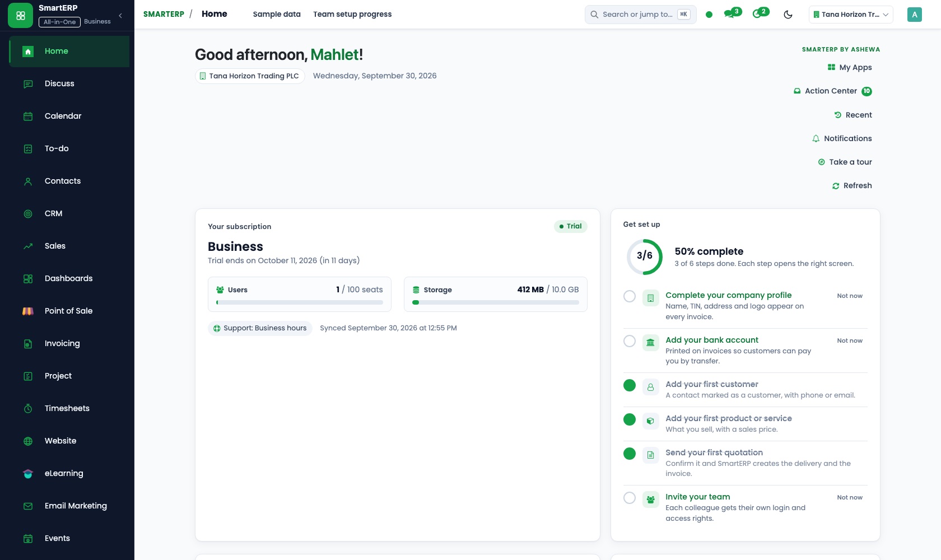Click the SMARTERP breadcrumb link

(x=164, y=15)
